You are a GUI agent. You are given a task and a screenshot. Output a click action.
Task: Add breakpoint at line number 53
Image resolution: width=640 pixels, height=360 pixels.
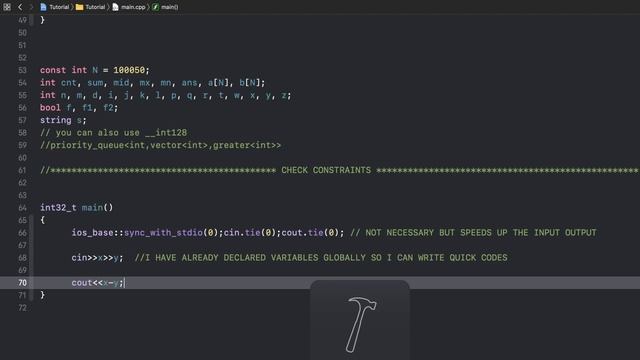pos(22,70)
